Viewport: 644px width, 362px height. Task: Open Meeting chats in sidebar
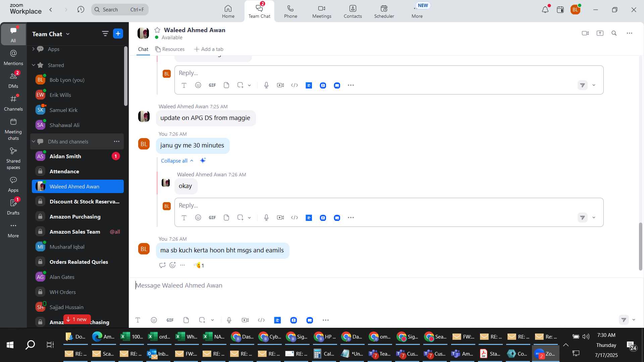pyautogui.click(x=13, y=129)
